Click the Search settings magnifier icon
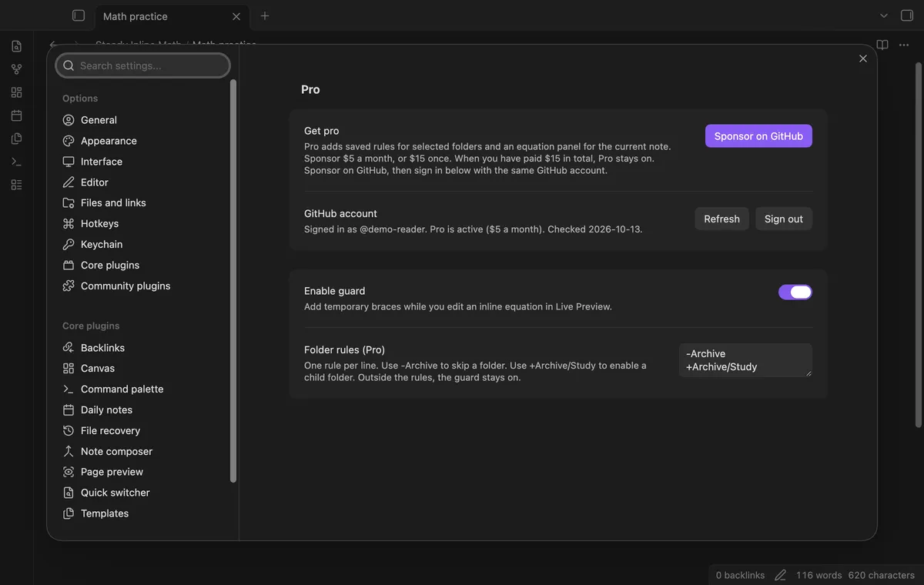The width and height of the screenshot is (924, 585). click(x=69, y=65)
